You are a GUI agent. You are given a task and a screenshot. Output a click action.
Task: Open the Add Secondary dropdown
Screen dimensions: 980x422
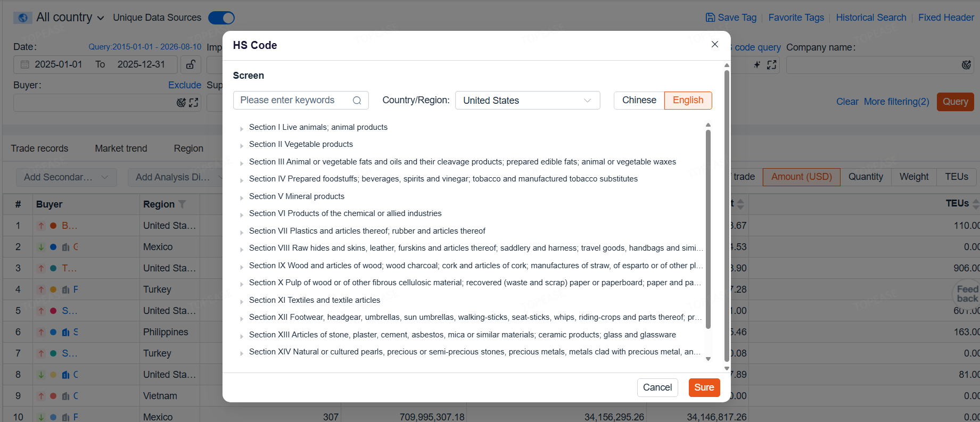pyautogui.click(x=66, y=177)
